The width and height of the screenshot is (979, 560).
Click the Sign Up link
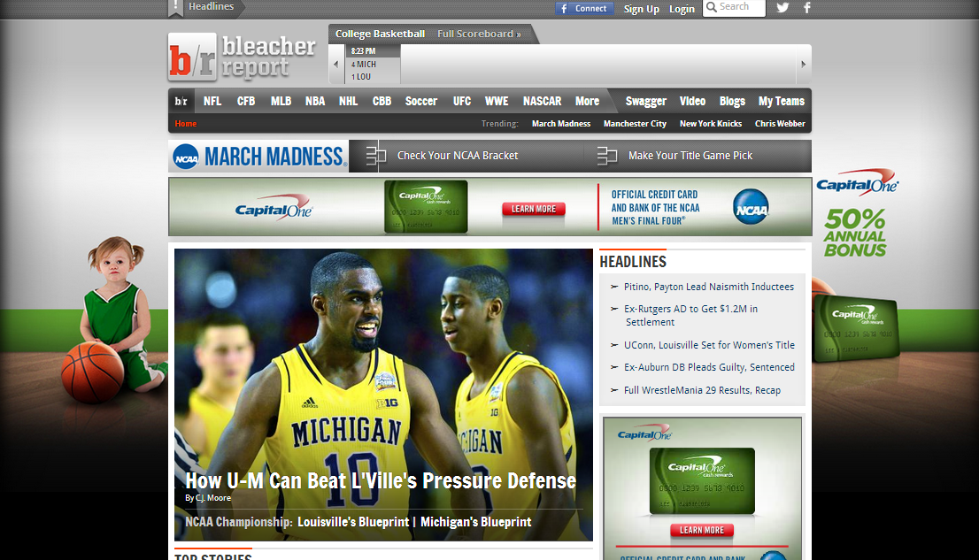[x=641, y=9]
